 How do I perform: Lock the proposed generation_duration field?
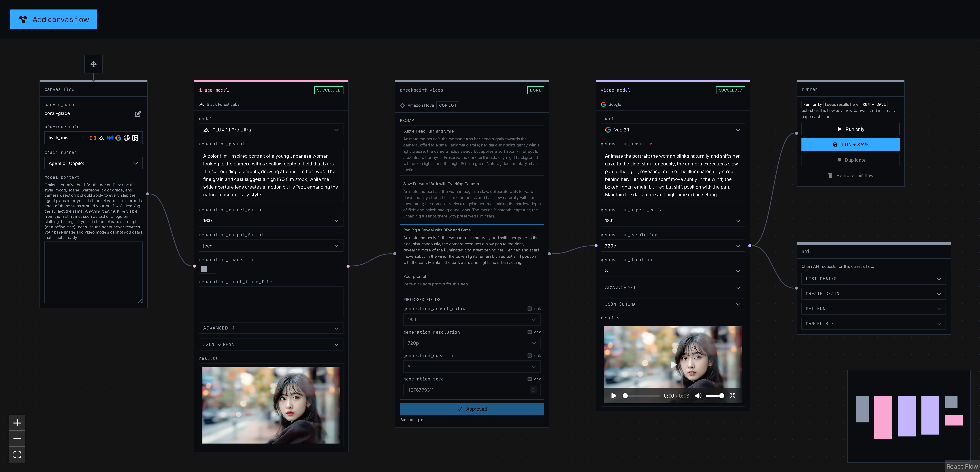coord(530,356)
